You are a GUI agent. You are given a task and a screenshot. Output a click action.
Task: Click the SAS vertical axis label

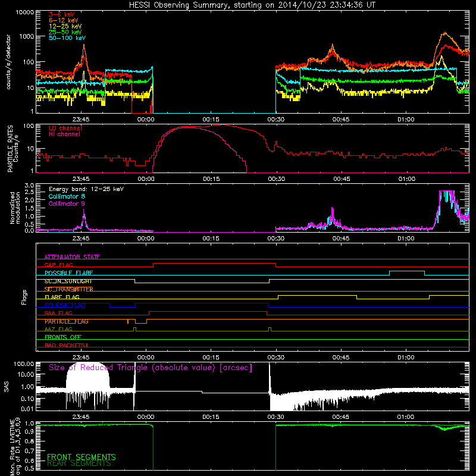coord(7,387)
